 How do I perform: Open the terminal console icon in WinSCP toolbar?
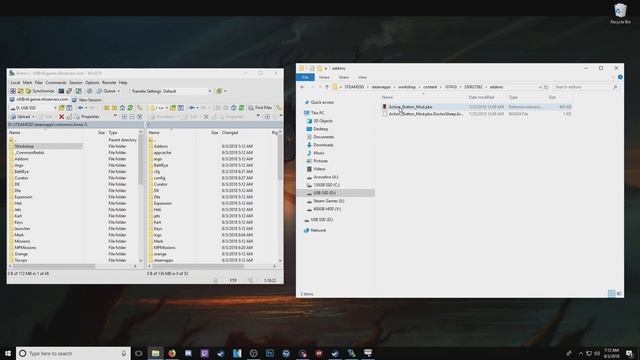tap(61, 91)
